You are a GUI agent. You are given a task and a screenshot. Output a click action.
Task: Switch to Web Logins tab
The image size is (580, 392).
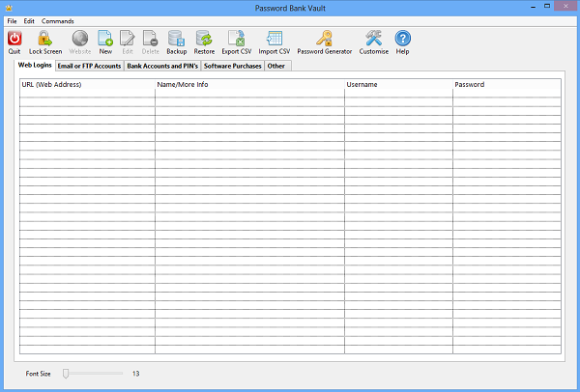pos(35,65)
